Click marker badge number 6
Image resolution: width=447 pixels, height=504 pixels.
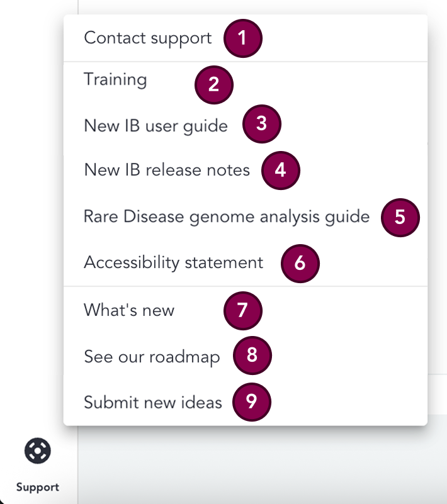(300, 264)
